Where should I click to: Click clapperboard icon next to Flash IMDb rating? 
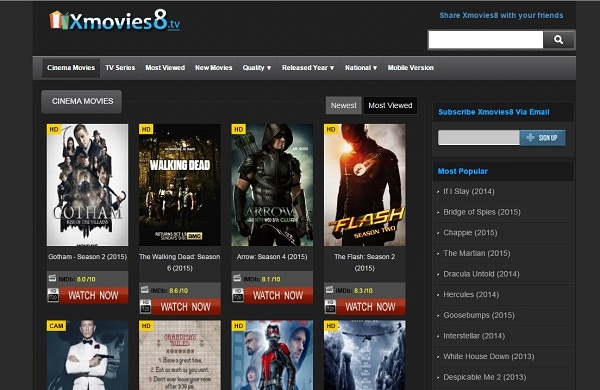point(329,290)
